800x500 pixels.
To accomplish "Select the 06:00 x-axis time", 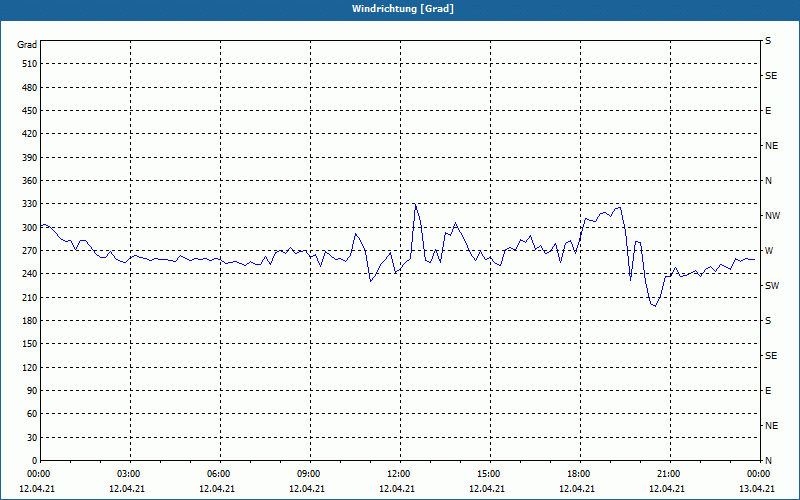I will pyautogui.click(x=219, y=474).
